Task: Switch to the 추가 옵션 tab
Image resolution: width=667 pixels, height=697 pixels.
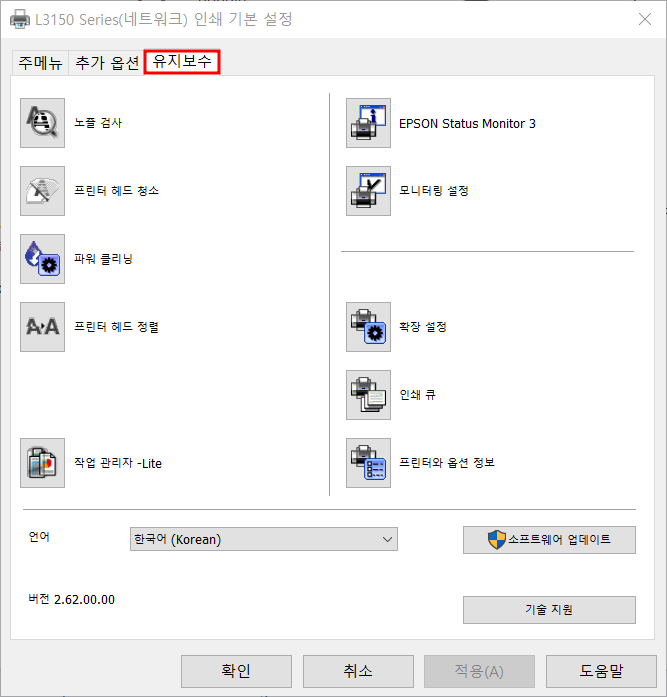Action: pos(107,63)
